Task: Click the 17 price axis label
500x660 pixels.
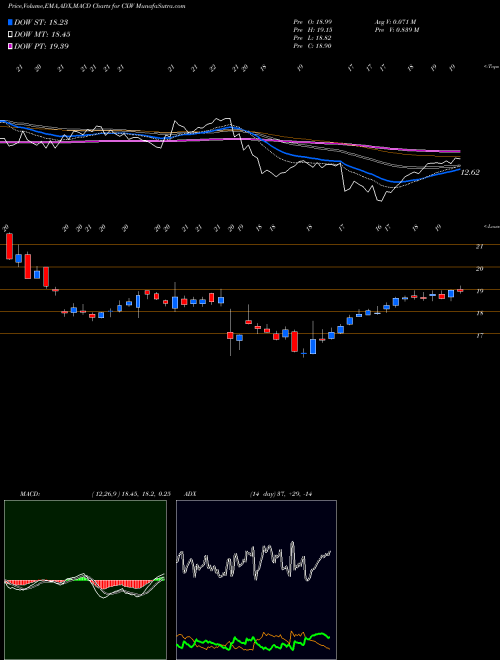Action: click(x=479, y=336)
